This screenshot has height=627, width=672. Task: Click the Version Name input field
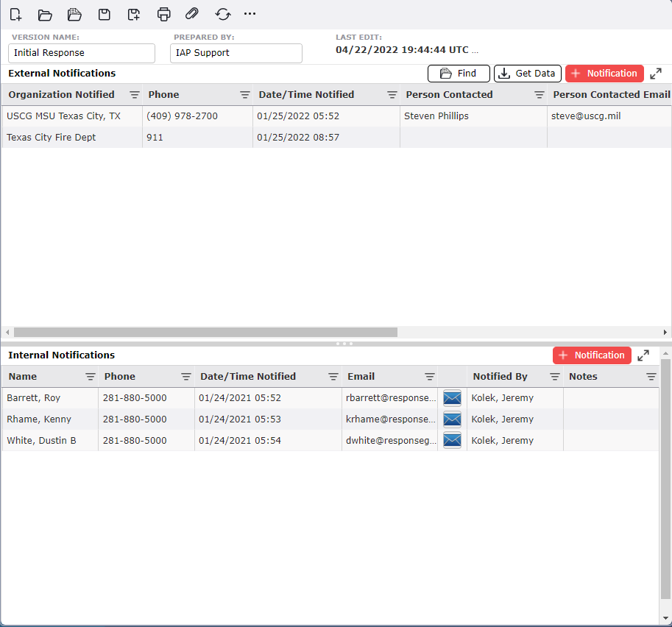tap(82, 53)
